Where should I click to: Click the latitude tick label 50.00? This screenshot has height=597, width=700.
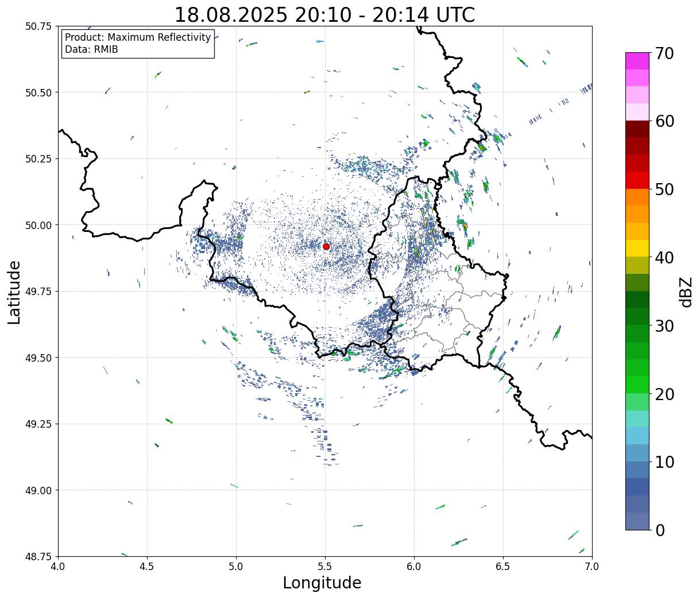[38, 225]
